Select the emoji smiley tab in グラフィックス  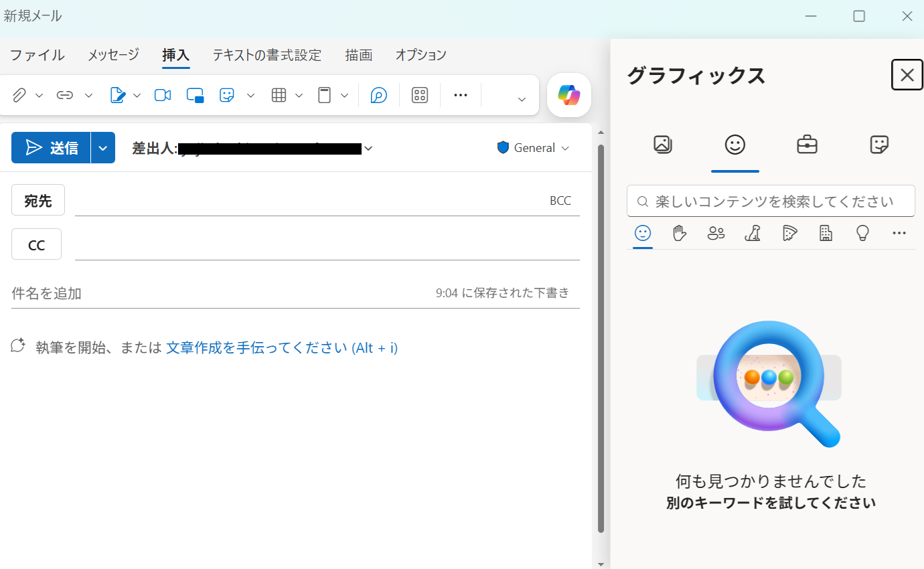735,144
